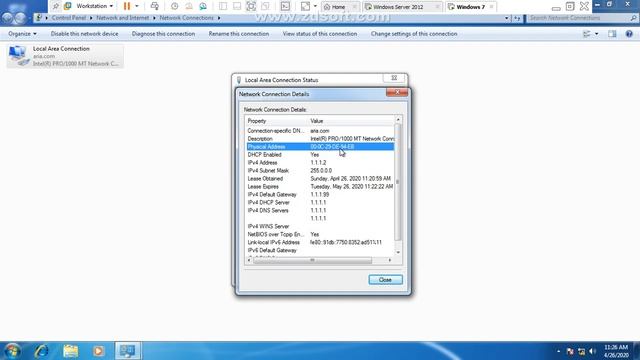Click Diagnose this connection
Image resolution: width=640 pixels, height=360 pixels.
pyautogui.click(x=163, y=34)
